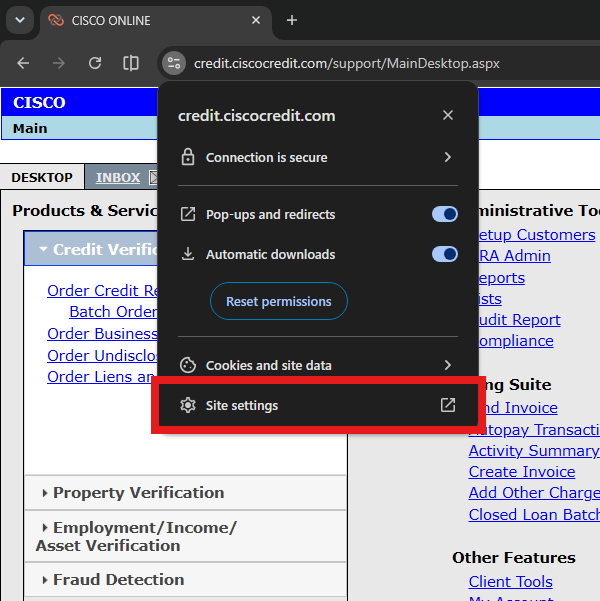This screenshot has width=600, height=601.
Task: Expand Cookies and site data chevron
Action: (x=447, y=365)
